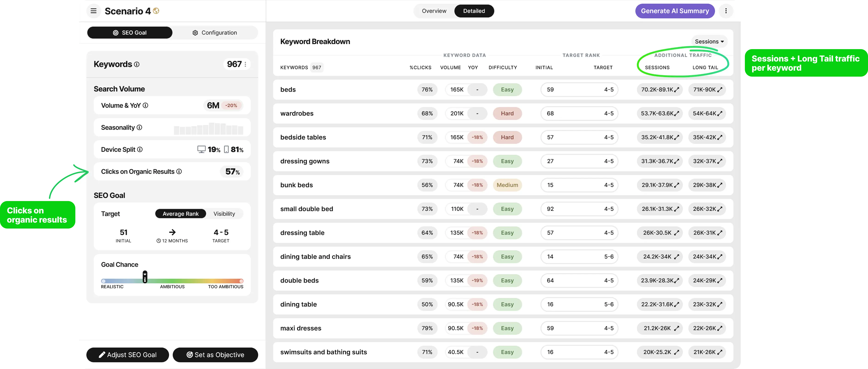
Task: Click the Goal Chance slider handle
Action: 145,277
